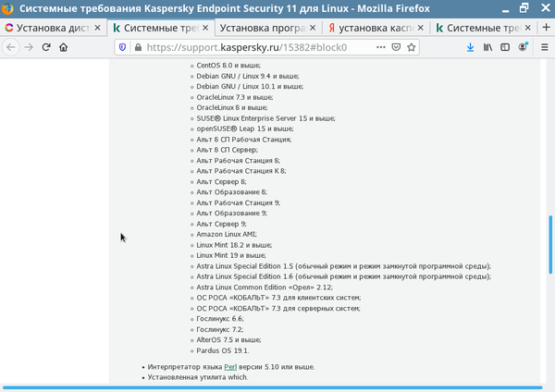Open Firefox account menu
This screenshot has width=555, height=392.
[x=523, y=47]
